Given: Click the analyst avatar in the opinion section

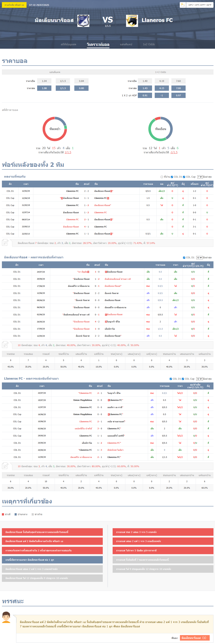Looking at the screenshot, I should 6,617.
